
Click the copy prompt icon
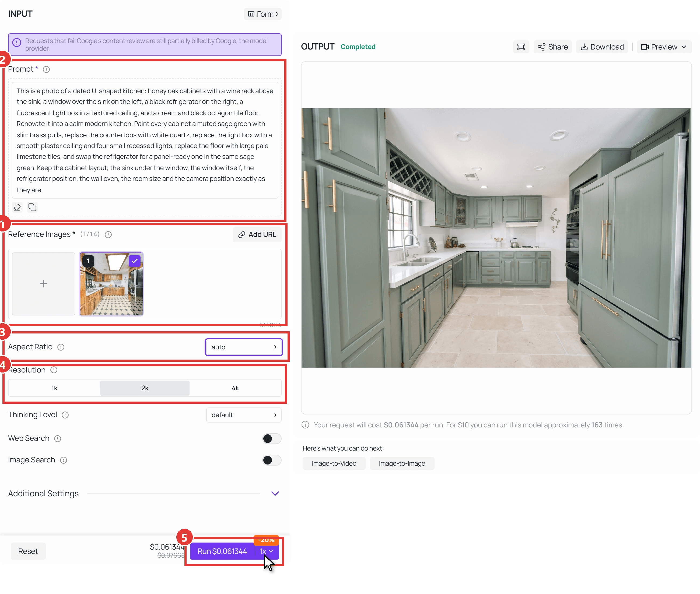pyautogui.click(x=32, y=207)
